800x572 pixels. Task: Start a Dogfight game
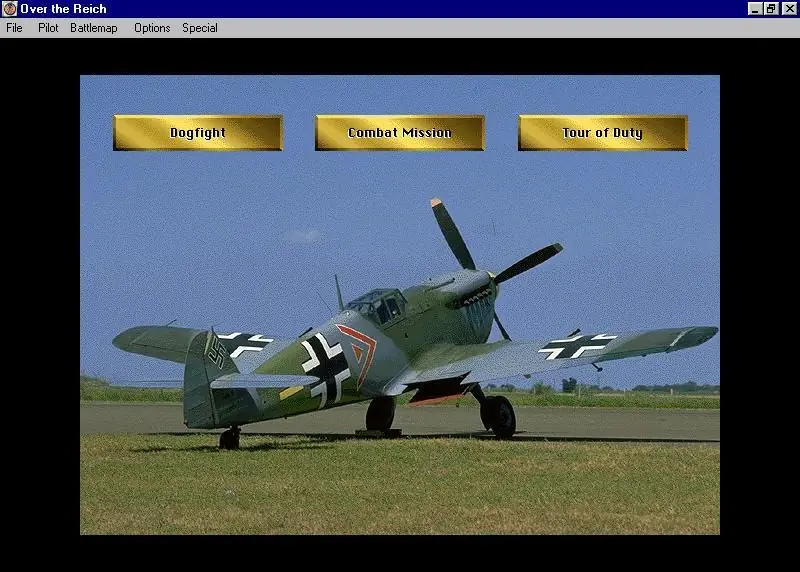pyautogui.click(x=198, y=133)
